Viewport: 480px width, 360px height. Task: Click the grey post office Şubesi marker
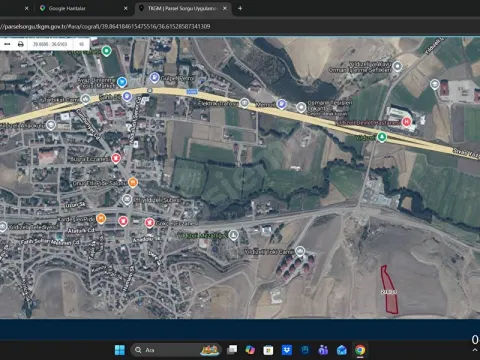point(126,200)
